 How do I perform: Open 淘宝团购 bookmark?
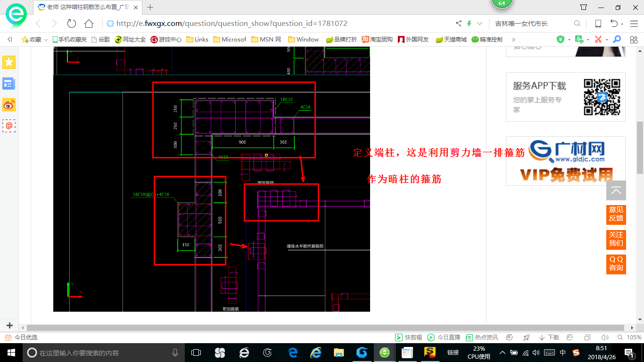coord(377,40)
